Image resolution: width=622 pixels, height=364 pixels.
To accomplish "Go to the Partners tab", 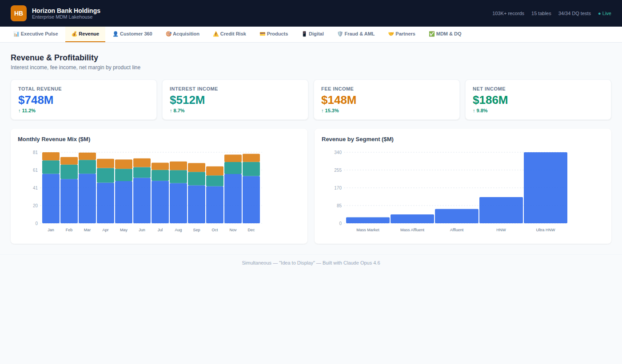I will (x=402, y=34).
